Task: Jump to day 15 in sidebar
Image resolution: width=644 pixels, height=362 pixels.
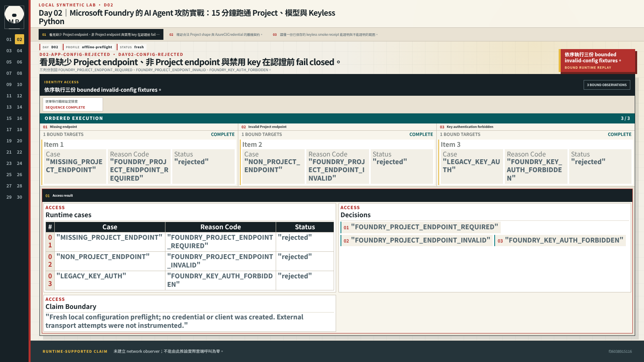Action: point(9,118)
